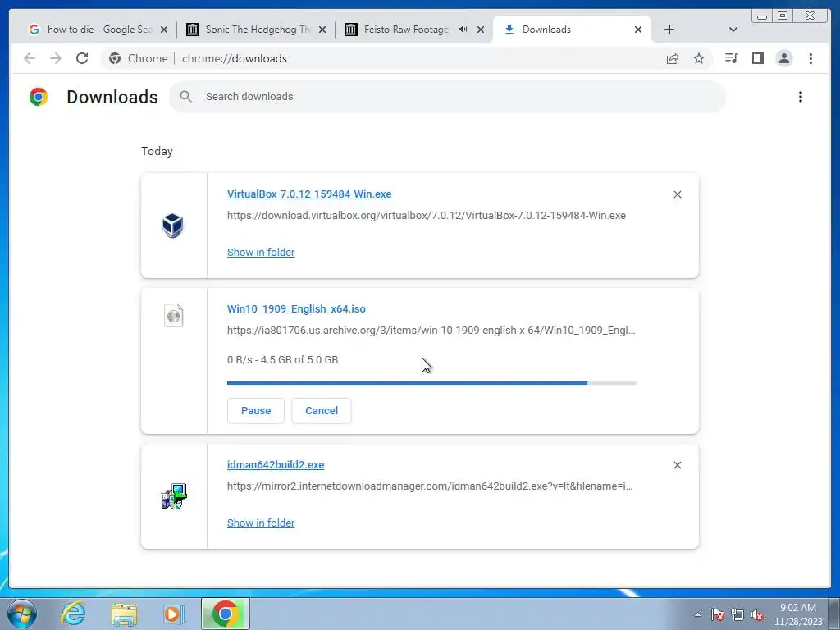The image size is (840, 630).
Task: Click the Win10_1909_English_x64.iso link
Action: [x=296, y=309]
